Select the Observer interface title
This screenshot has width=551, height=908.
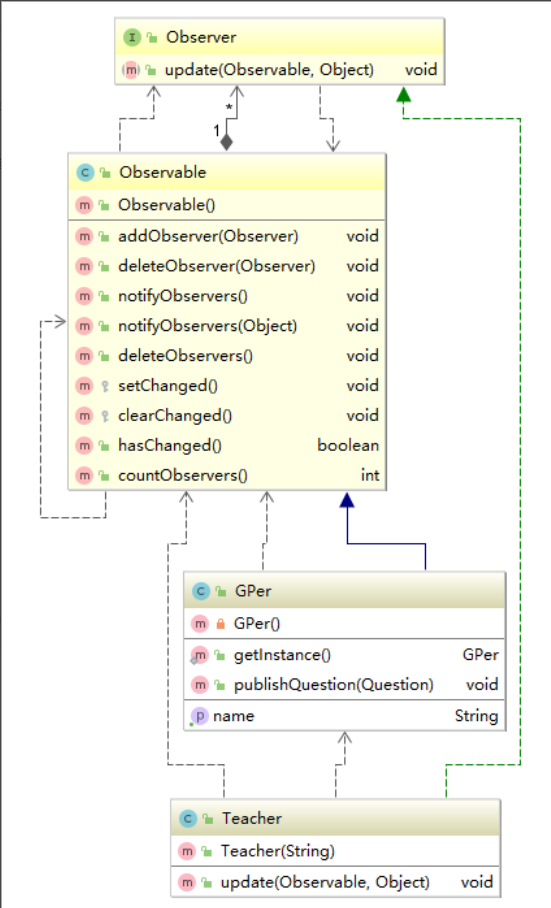201,38
